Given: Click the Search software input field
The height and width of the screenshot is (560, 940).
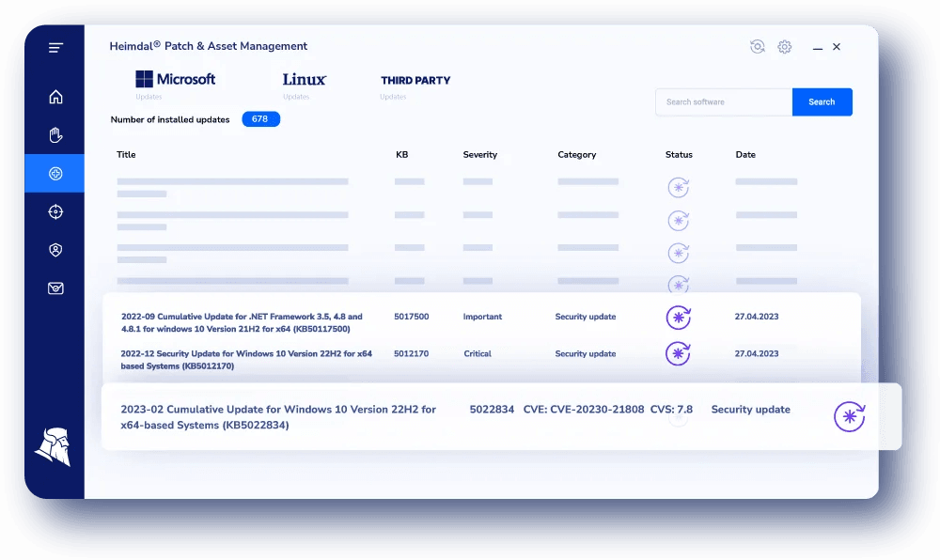Looking at the screenshot, I should pyautogui.click(x=723, y=102).
